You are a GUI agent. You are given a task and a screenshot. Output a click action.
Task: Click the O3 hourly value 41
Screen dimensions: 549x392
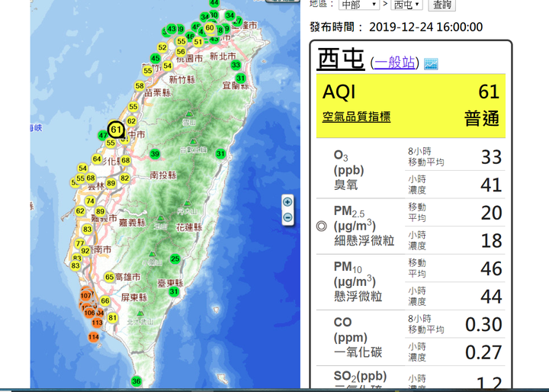tap(491, 185)
